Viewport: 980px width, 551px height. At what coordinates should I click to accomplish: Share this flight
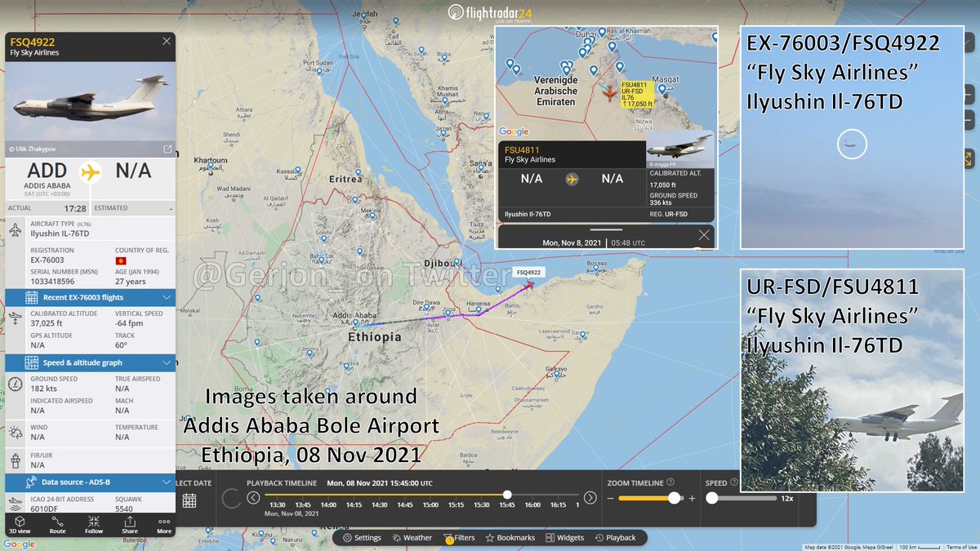(130, 524)
